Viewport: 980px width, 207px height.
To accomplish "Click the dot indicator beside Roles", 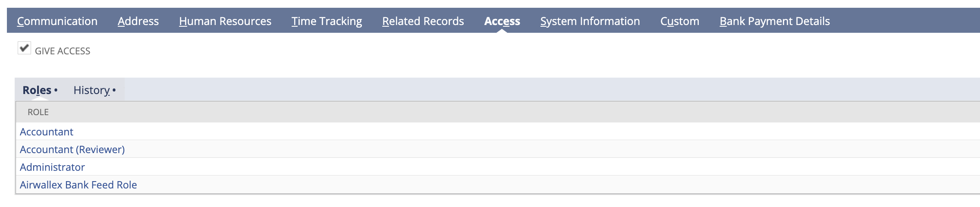I will tap(56, 90).
